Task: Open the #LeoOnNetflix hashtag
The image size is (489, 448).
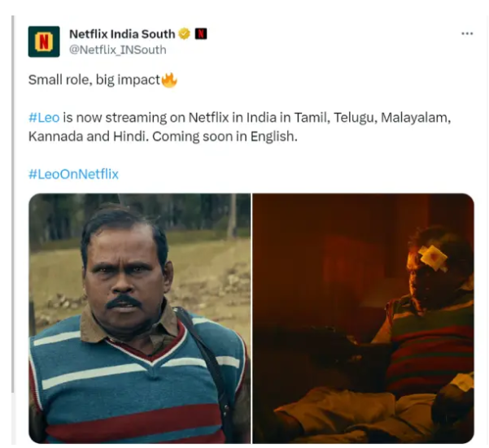Action: (73, 174)
